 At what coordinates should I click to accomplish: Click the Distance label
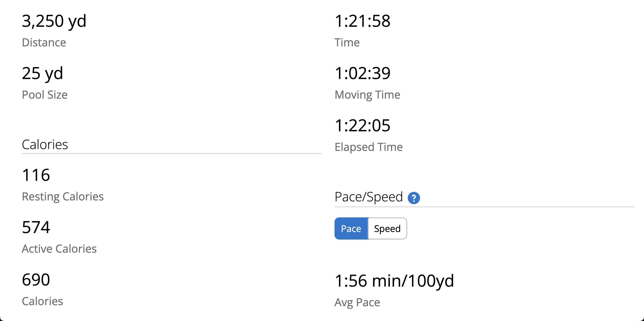pos(44,42)
